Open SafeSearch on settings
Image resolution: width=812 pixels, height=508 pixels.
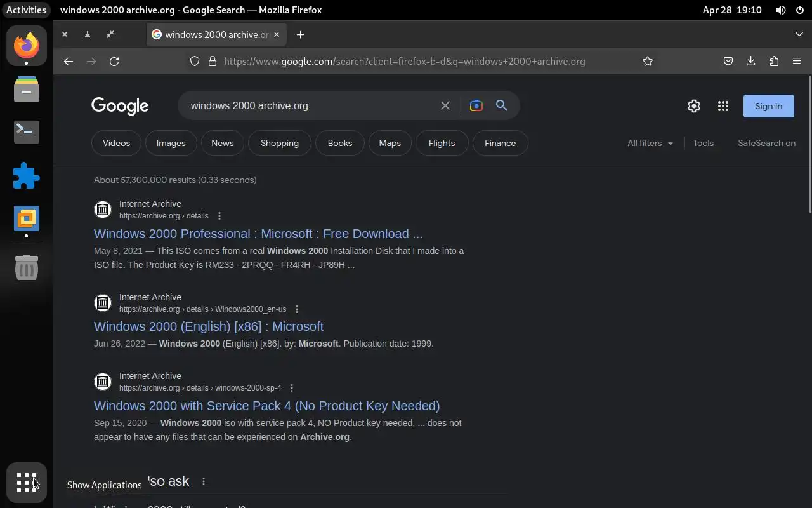point(766,143)
